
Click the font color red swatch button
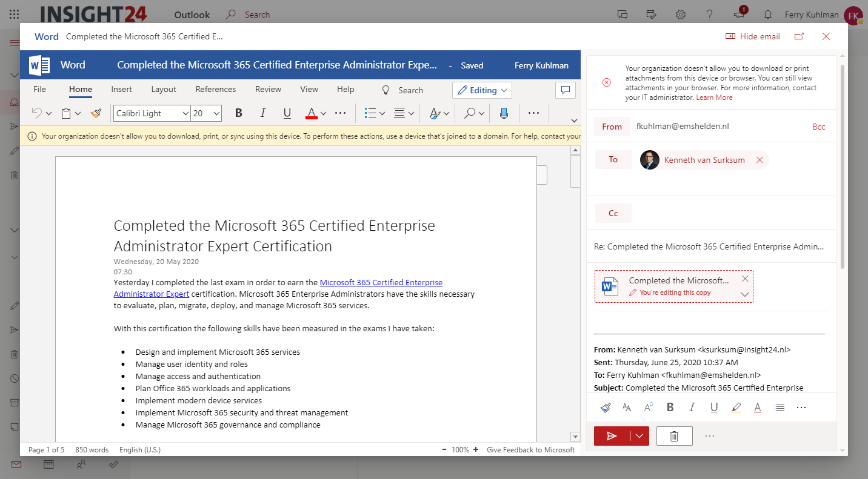(312, 113)
